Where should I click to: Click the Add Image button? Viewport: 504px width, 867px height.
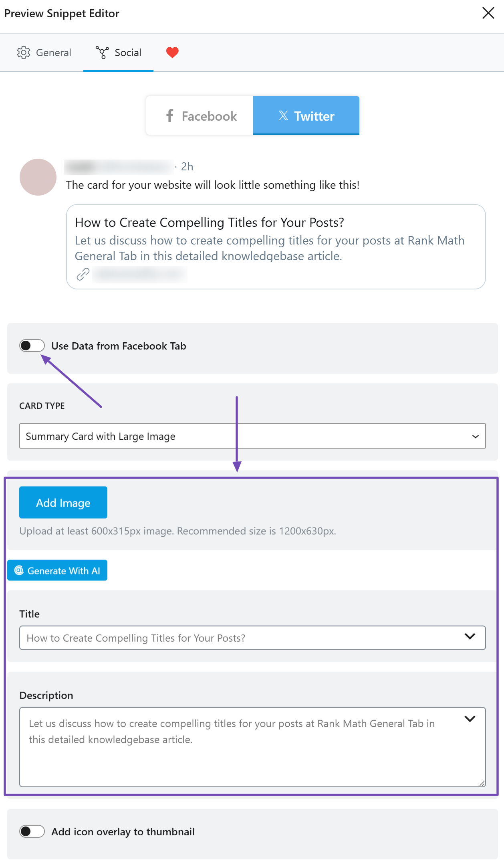point(63,502)
